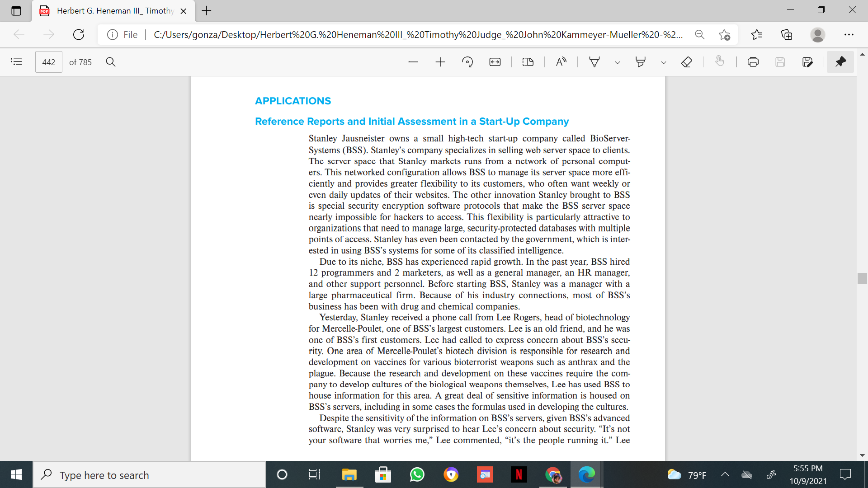Click the Find in document search icon
Viewport: 868px width, 488px height.
pyautogui.click(x=111, y=62)
